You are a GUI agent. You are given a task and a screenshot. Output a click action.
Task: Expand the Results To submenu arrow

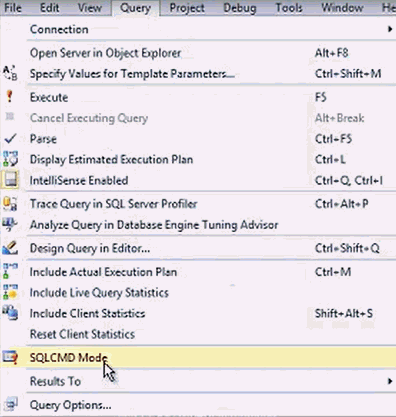pyautogui.click(x=390, y=381)
